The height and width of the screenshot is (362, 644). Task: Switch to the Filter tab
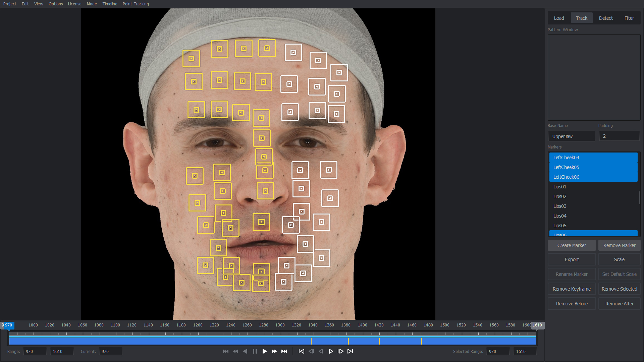629,18
